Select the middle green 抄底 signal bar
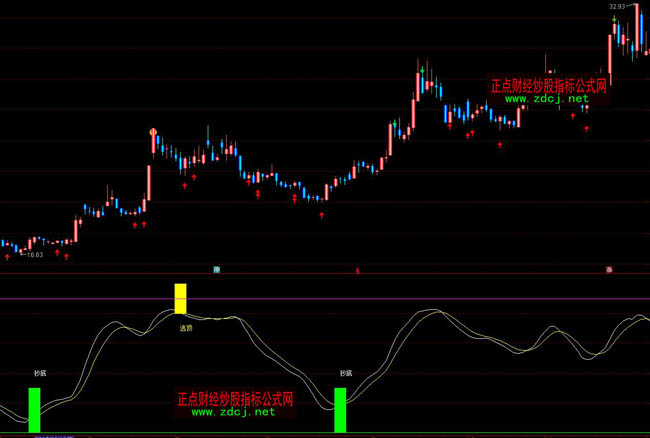 [x=340, y=410]
